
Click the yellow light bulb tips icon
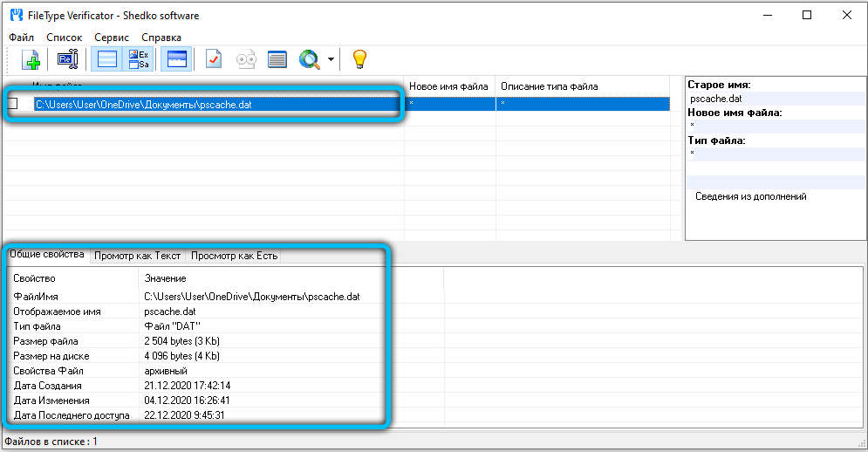pyautogui.click(x=359, y=60)
